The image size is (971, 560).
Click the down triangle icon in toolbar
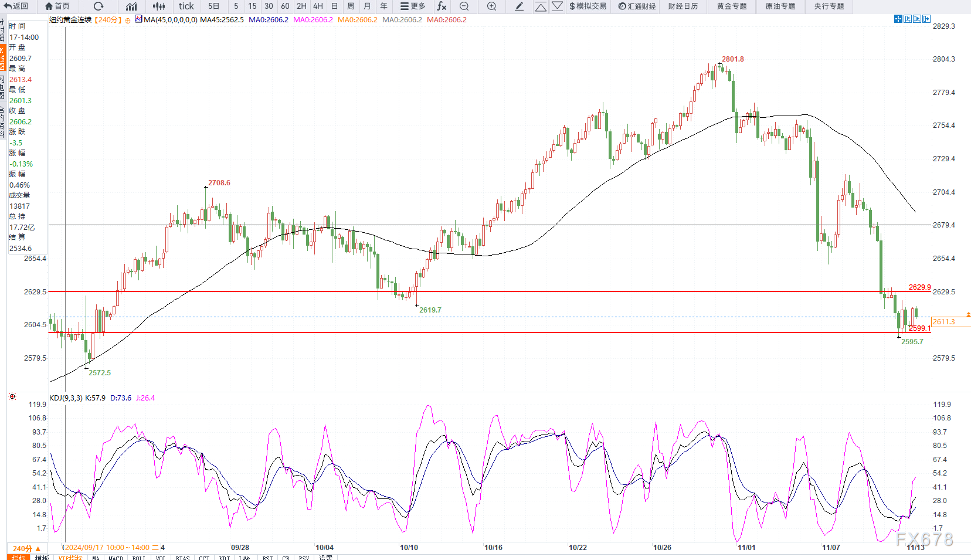click(x=557, y=6)
